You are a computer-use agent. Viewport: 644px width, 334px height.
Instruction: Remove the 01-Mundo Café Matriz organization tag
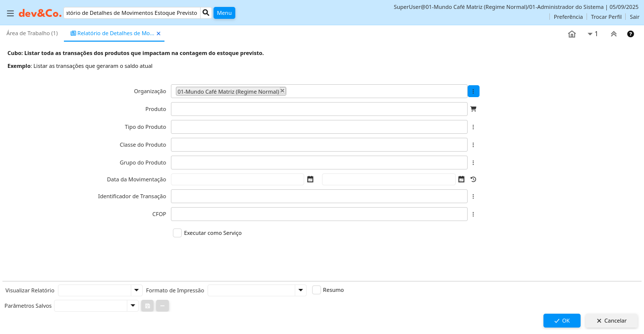click(x=282, y=91)
